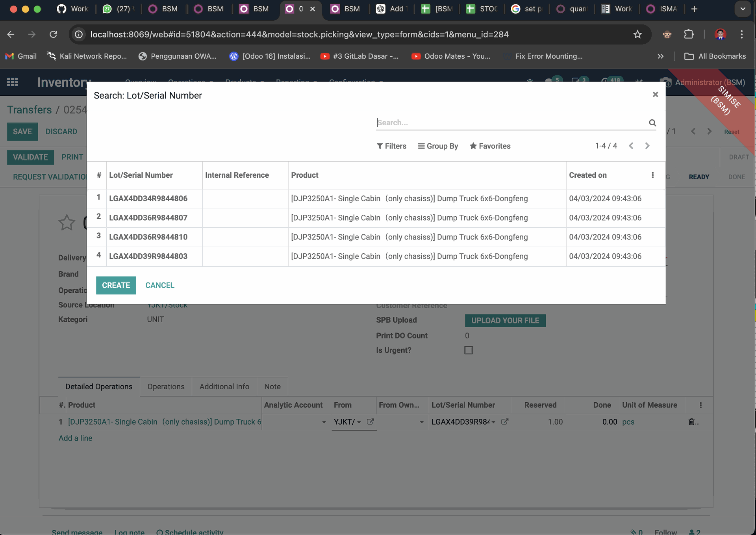Open external link for Lot/Serial Number field
Screen dimensions: 756x535
[x=504, y=422]
